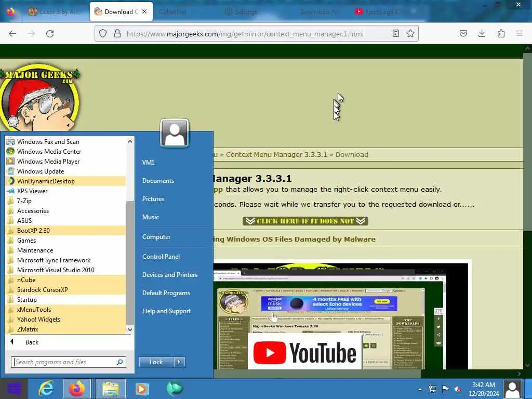The width and height of the screenshot is (532, 399).
Task: Open media player taskbar icon
Action: [x=142, y=389]
